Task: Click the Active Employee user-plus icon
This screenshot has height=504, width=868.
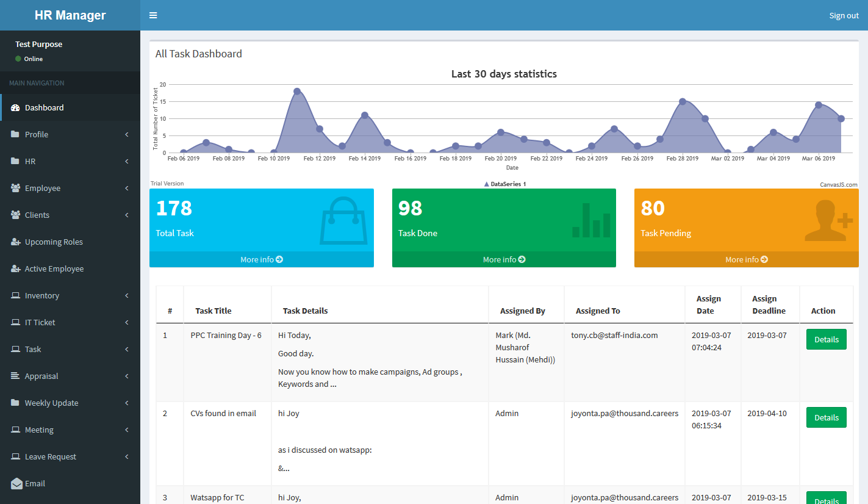Action: click(x=15, y=268)
